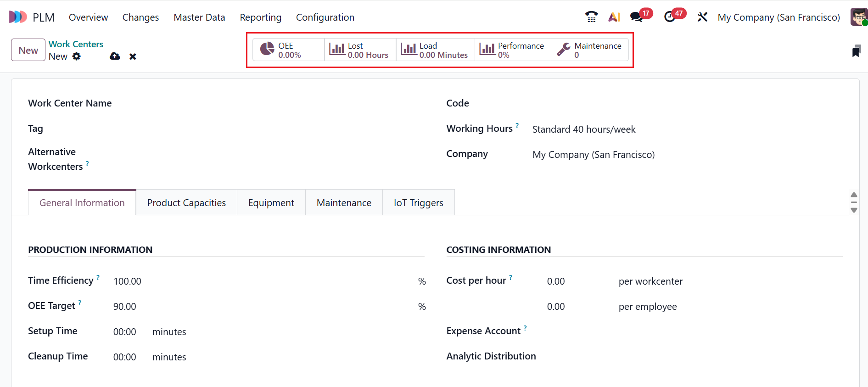Open the chat messages icon

point(636,17)
